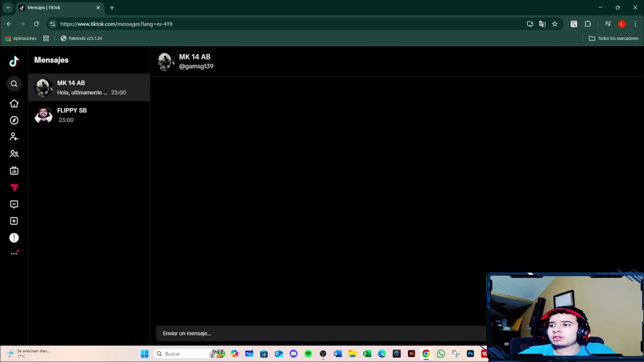Open the tab groups grid icon in bookmarks bar
The width and height of the screenshot is (644, 362).
click(x=46, y=38)
